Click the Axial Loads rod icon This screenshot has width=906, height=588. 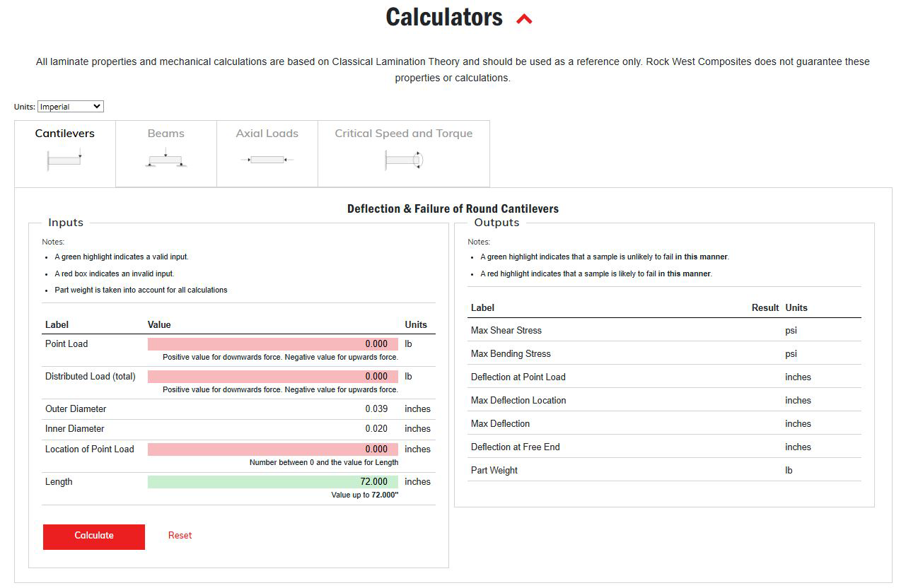[x=267, y=158]
